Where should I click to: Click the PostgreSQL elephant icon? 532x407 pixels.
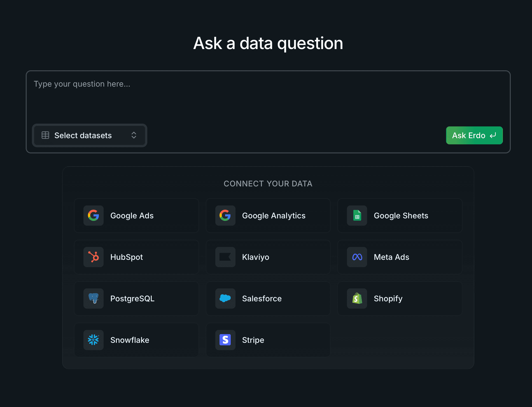click(x=93, y=299)
